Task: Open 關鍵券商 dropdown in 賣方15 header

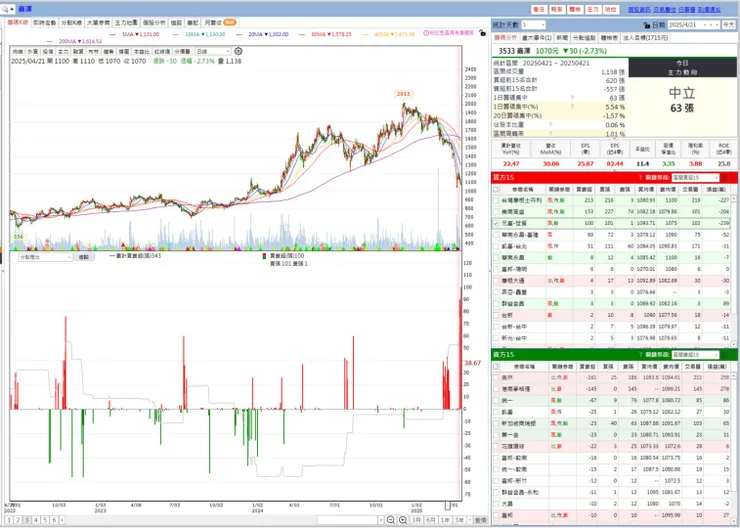Action: tap(696, 355)
